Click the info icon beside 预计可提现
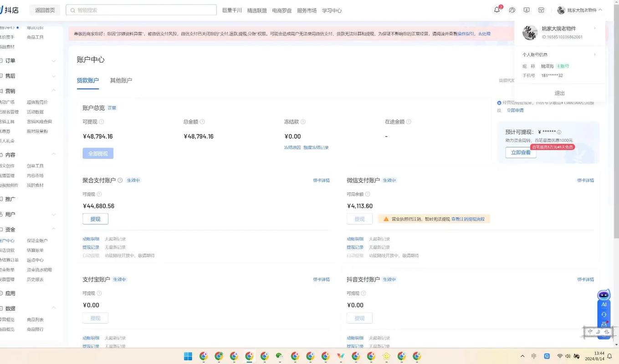The height and width of the screenshot is (364, 619). [x=559, y=132]
